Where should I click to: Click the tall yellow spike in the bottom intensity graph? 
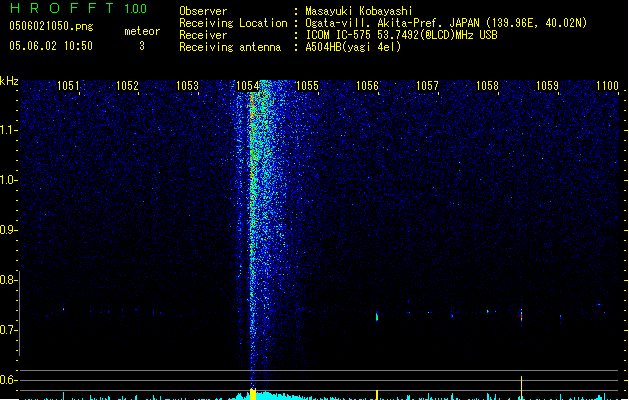(521, 388)
